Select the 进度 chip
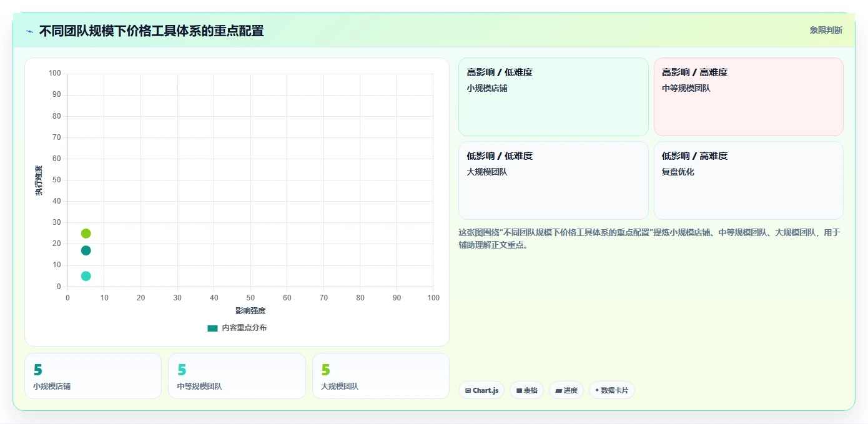The image size is (868, 424). [566, 390]
